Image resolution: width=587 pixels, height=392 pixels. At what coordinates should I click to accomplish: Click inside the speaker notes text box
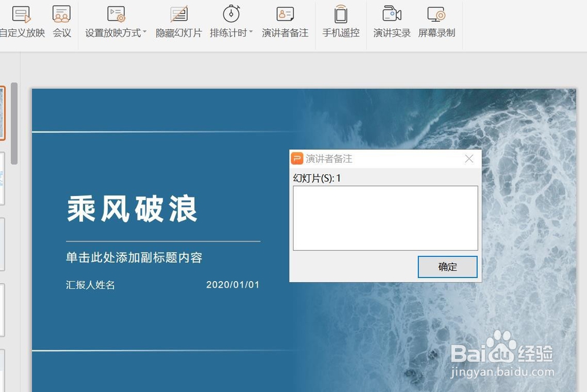click(385, 218)
